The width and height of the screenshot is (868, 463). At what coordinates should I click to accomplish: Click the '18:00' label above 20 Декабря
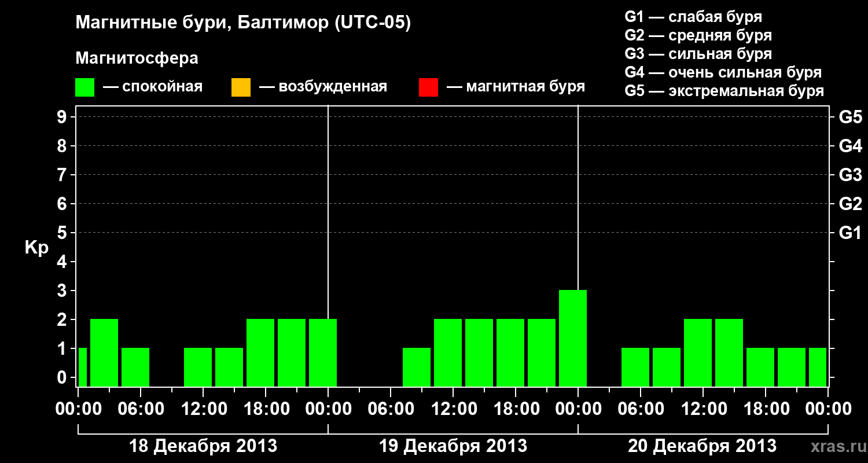(x=766, y=409)
